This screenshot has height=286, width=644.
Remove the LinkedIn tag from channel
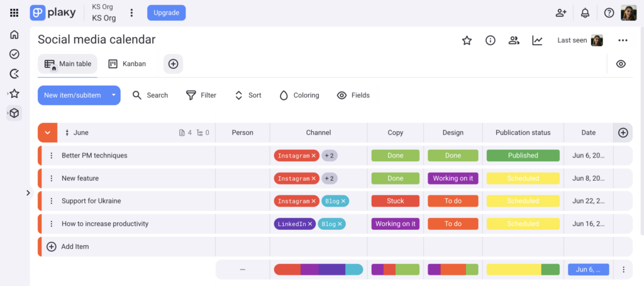(310, 224)
